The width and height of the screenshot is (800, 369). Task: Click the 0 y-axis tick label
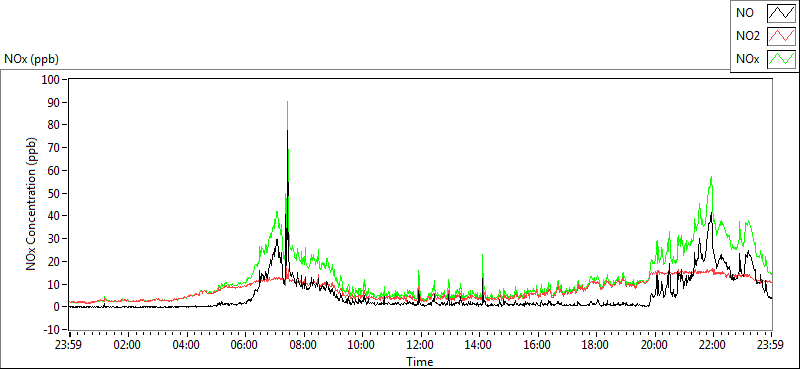point(57,307)
